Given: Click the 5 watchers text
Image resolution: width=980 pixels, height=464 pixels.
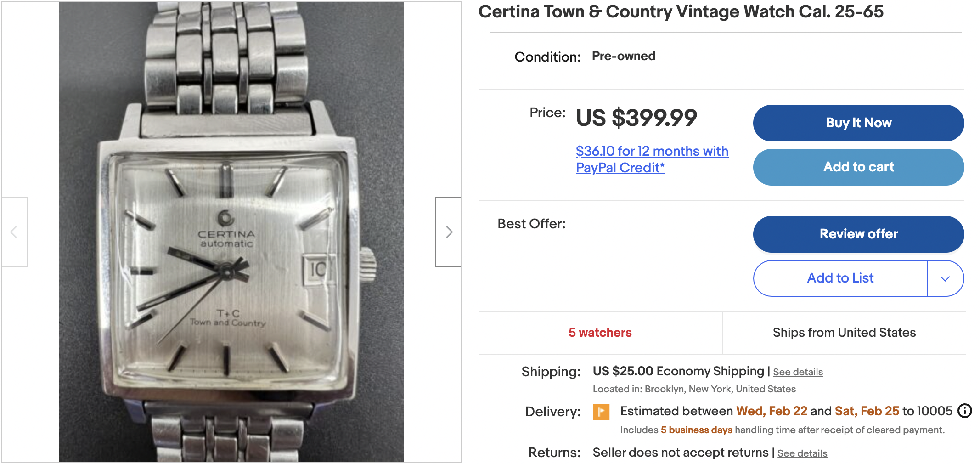Looking at the screenshot, I should 600,333.
